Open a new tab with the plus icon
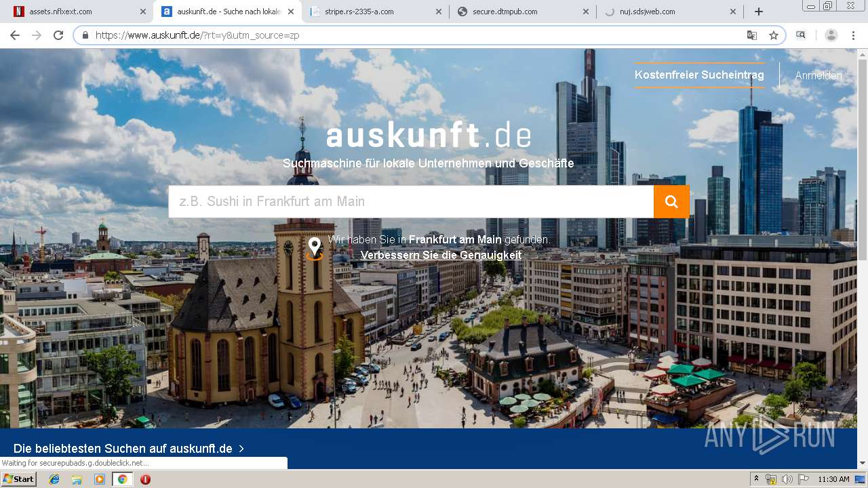This screenshot has height=488, width=868. click(x=759, y=12)
